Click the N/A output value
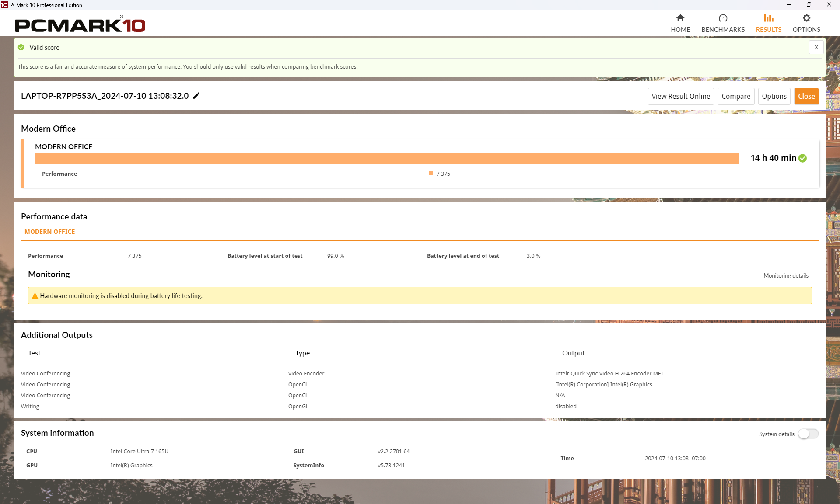The width and height of the screenshot is (840, 504). tap(560, 395)
